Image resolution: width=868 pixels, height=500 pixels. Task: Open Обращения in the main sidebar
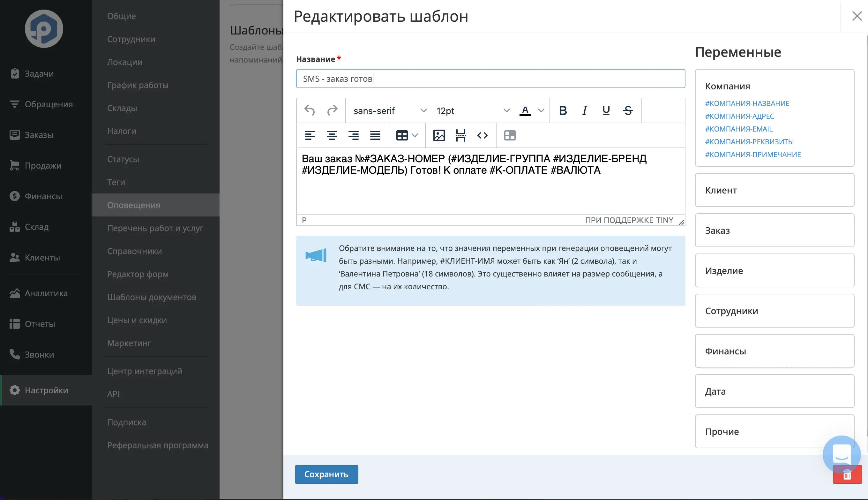point(46,104)
